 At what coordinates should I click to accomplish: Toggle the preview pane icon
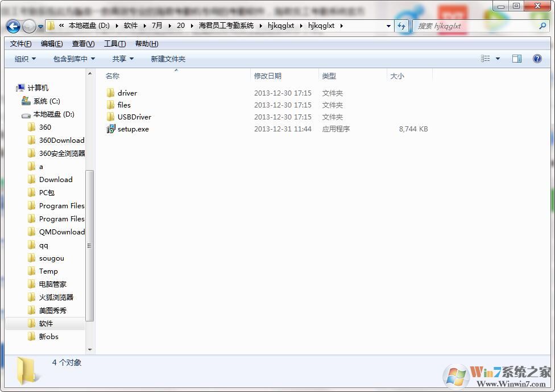coord(517,59)
